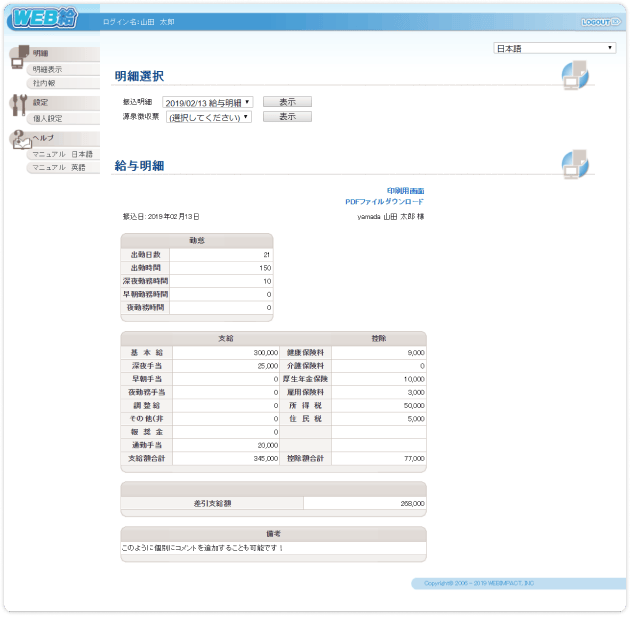
Task: Go to 社内報 in the sidebar
Action: pos(43,83)
